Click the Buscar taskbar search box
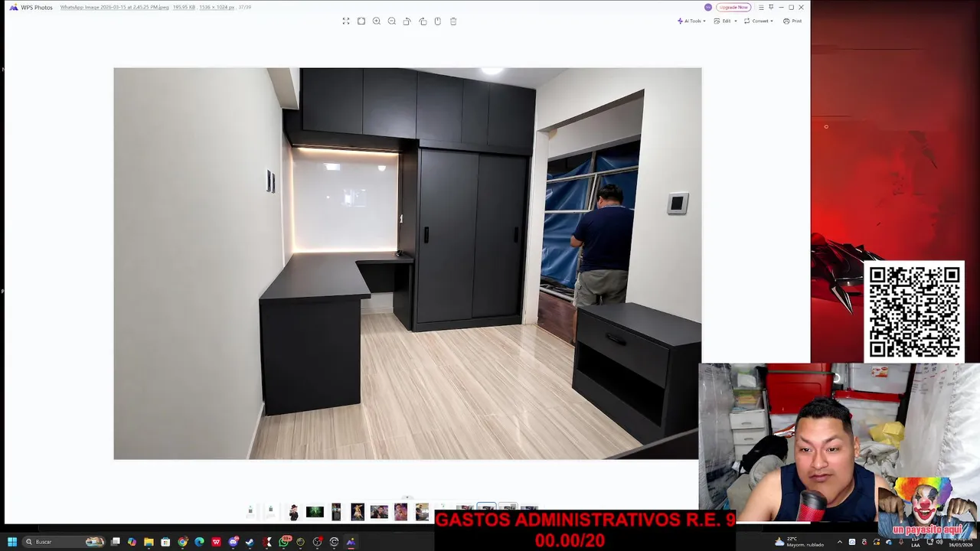Viewport: 980px width, 551px height. [x=64, y=542]
